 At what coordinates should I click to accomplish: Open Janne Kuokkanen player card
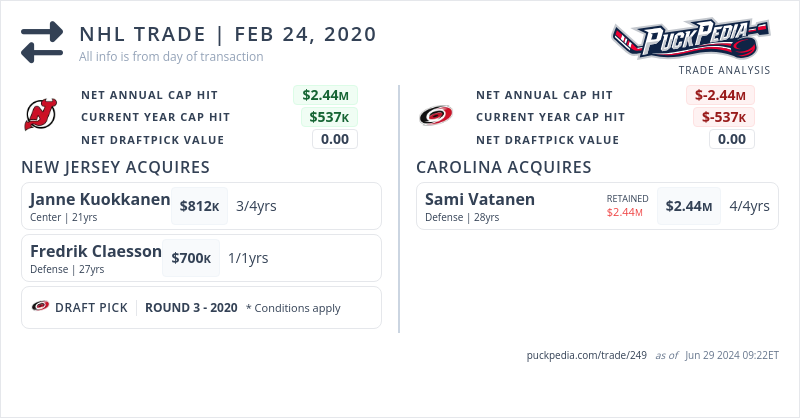coord(100,200)
